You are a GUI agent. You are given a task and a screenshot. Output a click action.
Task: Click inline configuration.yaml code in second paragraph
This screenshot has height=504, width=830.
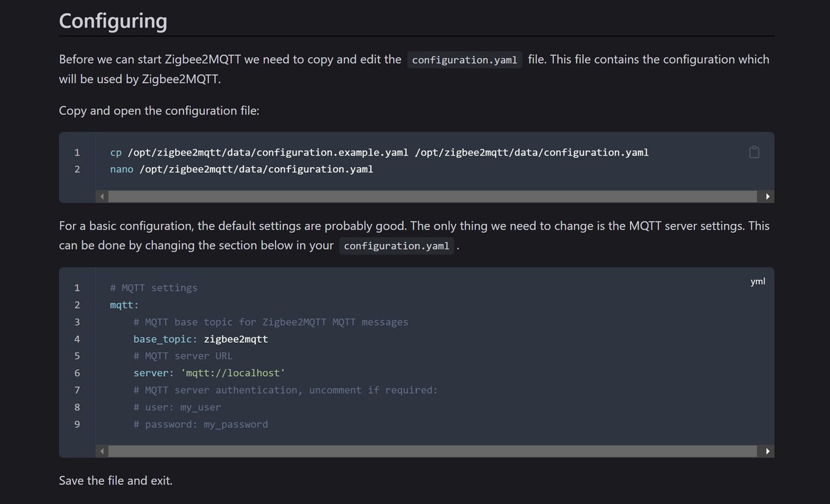pyautogui.click(x=396, y=246)
